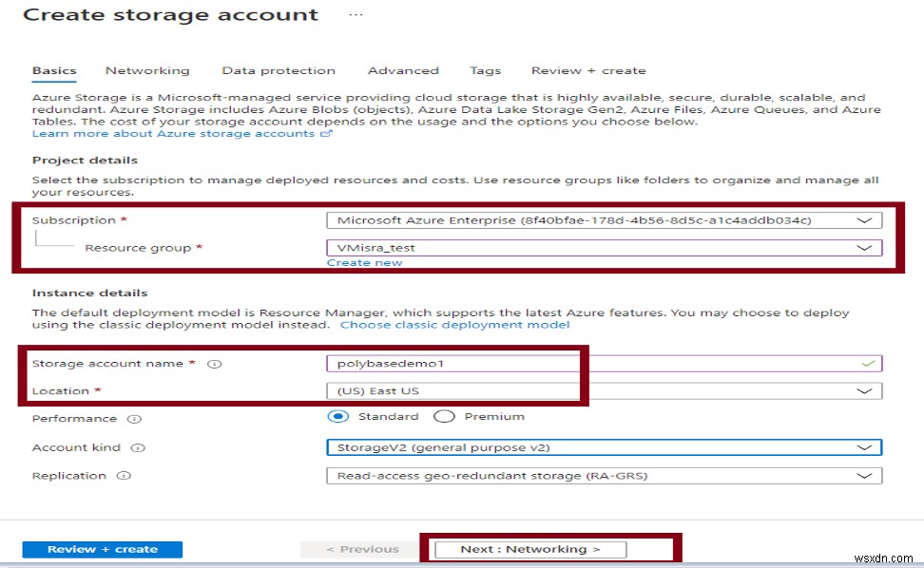Click the Next : Networking button
This screenshot has height=568, width=924.
[530, 548]
